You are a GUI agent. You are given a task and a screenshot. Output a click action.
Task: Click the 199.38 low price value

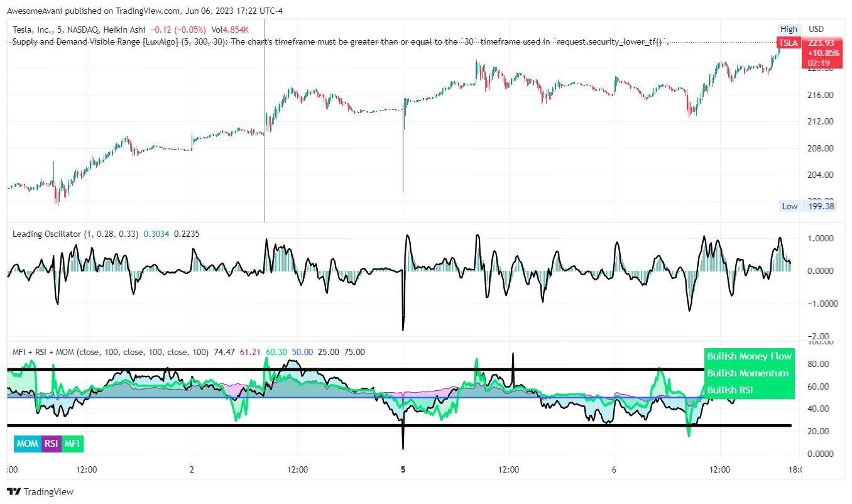click(x=820, y=206)
